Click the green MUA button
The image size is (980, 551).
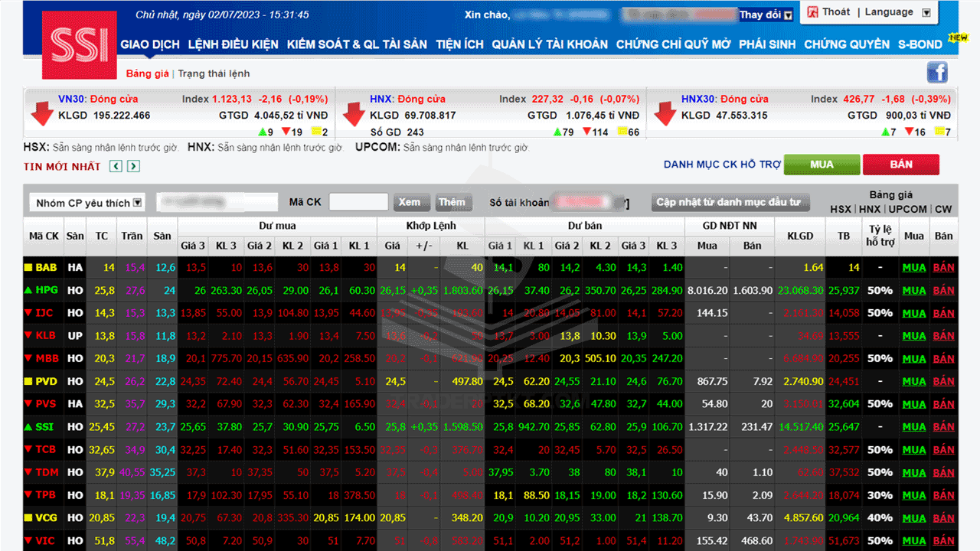822,165
